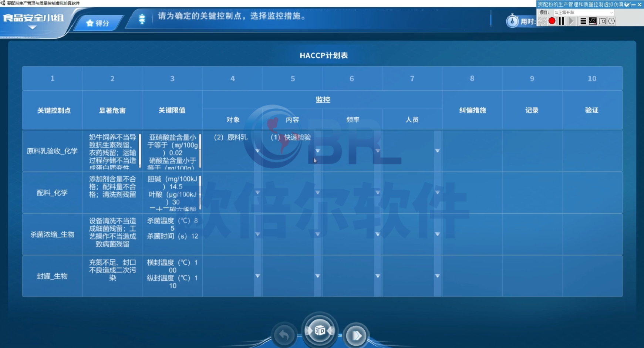Screen dimensions: 644x348
Task: Click the task hint icon before instructions
Action: (142, 19)
